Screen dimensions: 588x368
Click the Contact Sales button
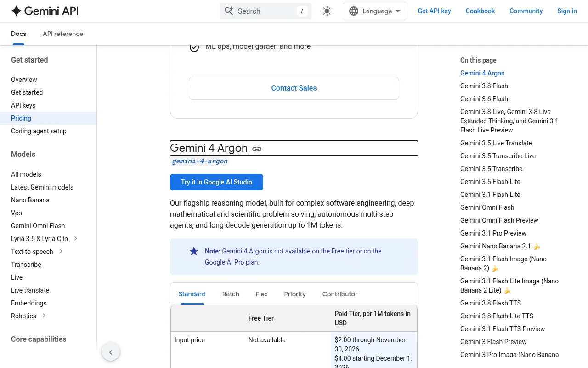coord(294,88)
